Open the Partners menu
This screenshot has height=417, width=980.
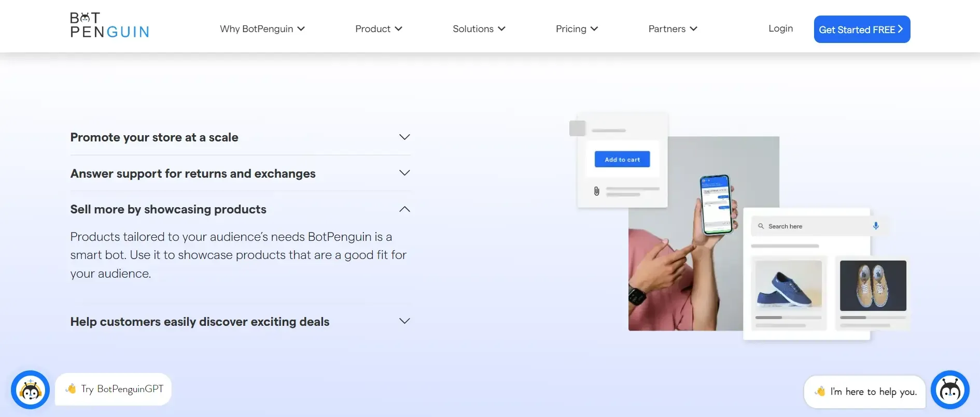(x=673, y=29)
